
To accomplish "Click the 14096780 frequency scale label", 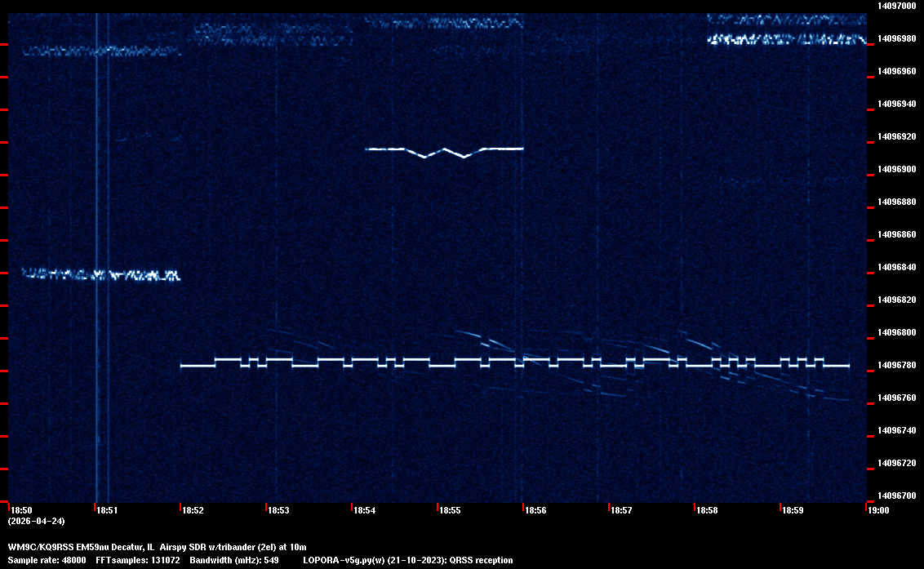I will pyautogui.click(x=895, y=365).
